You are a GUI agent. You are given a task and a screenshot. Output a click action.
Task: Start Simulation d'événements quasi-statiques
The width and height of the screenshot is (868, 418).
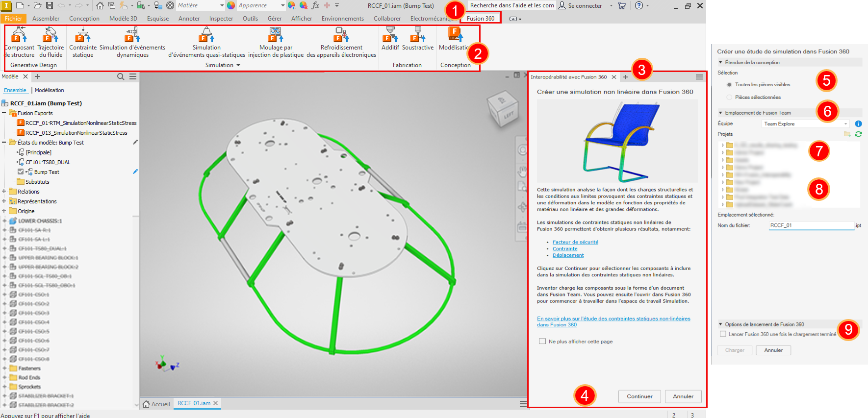click(206, 42)
